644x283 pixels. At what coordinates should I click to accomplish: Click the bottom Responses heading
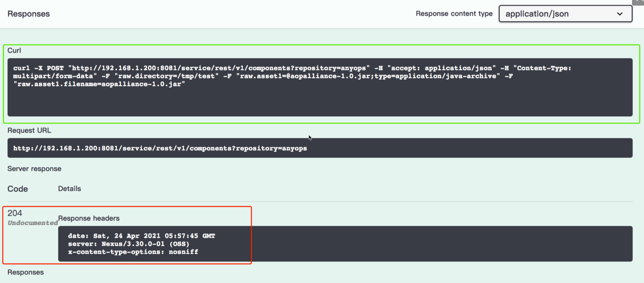click(x=26, y=272)
